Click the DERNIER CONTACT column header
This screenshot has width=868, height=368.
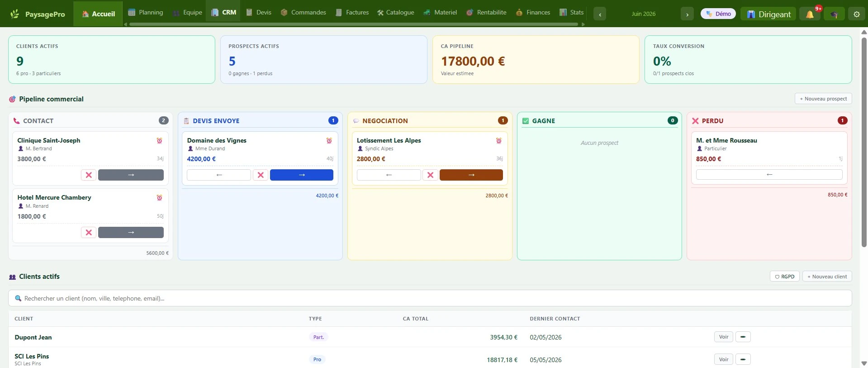pos(555,319)
